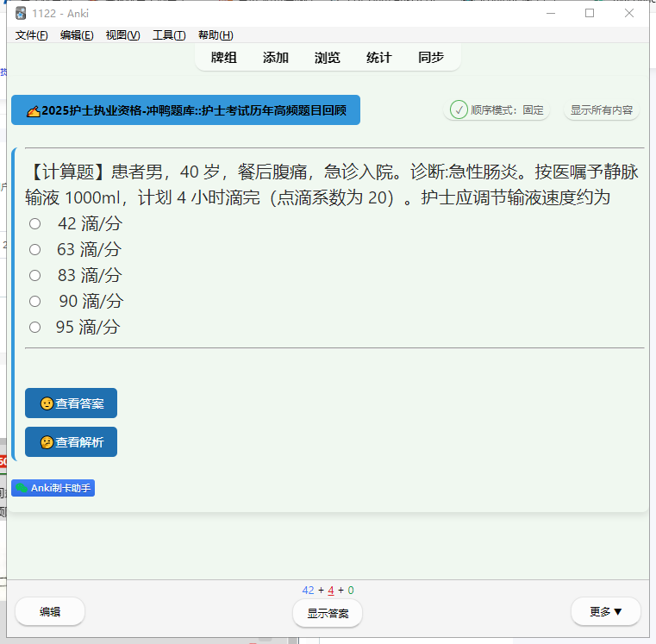
Task: Open 统计 statistics
Action: click(x=379, y=57)
